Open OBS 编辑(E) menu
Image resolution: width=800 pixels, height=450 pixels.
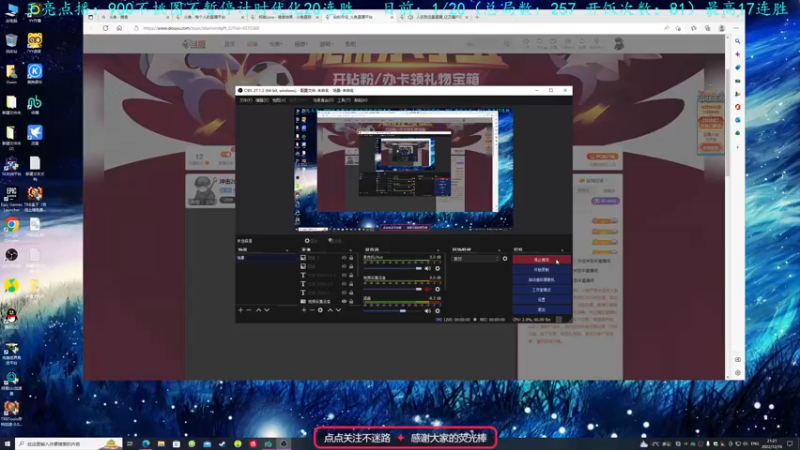[262, 101]
